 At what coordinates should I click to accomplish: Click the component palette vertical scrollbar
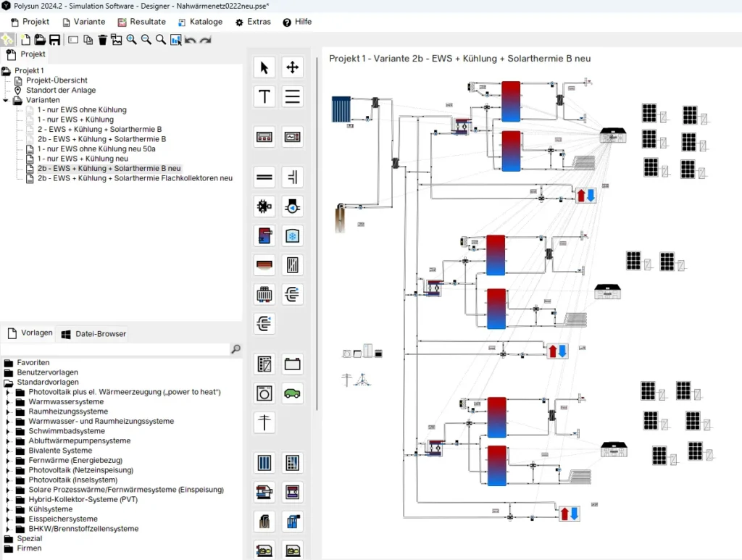317,217
